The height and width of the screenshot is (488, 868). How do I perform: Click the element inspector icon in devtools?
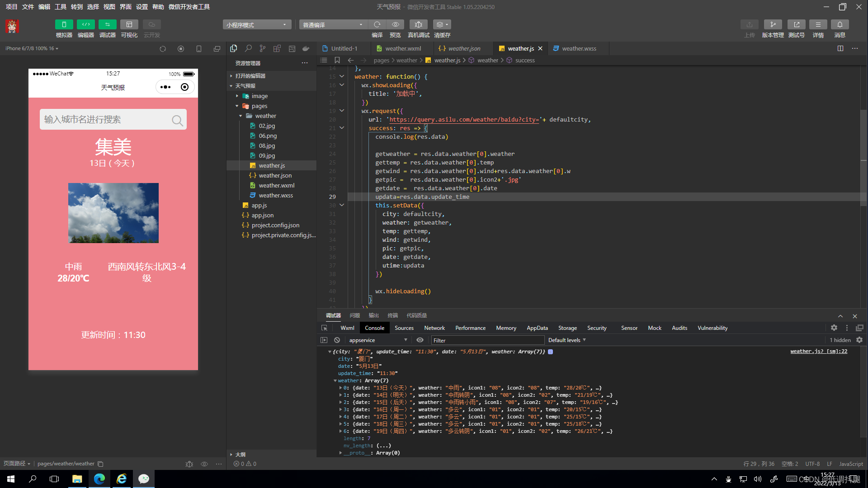324,328
